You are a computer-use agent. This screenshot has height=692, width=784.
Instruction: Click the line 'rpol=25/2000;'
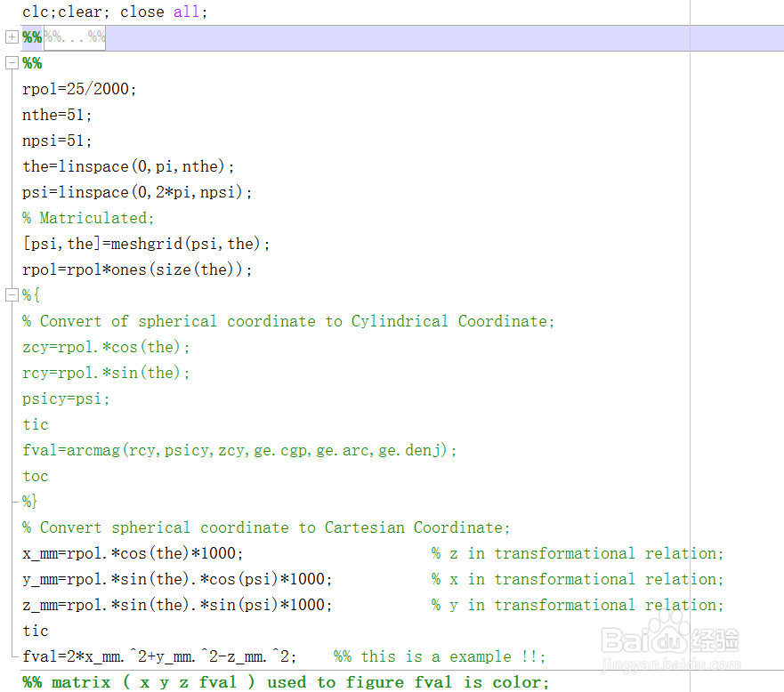[79, 89]
